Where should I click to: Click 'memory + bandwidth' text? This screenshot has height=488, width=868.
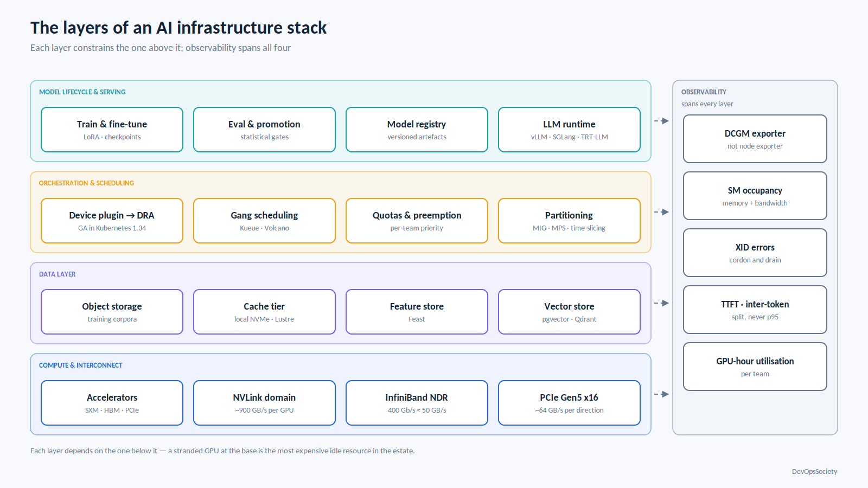(x=755, y=203)
